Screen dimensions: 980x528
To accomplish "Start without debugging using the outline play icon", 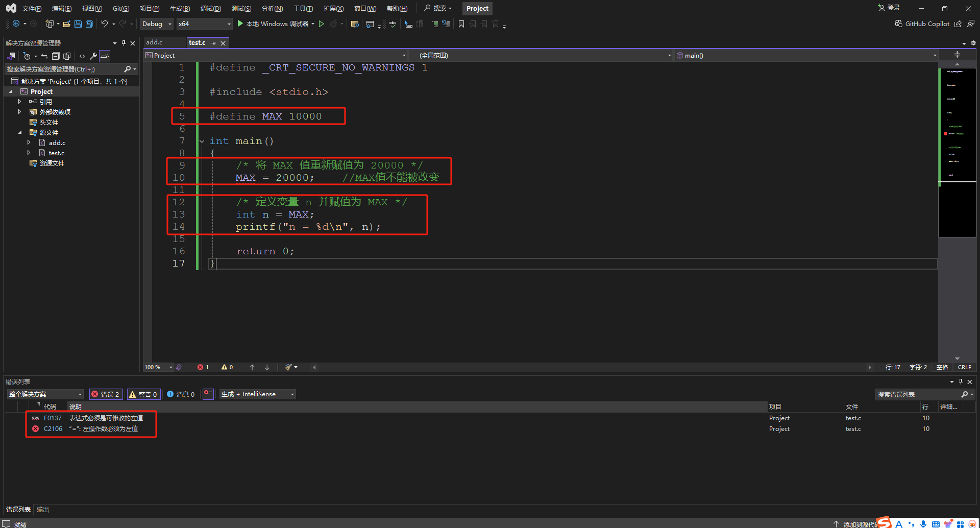I will (322, 23).
